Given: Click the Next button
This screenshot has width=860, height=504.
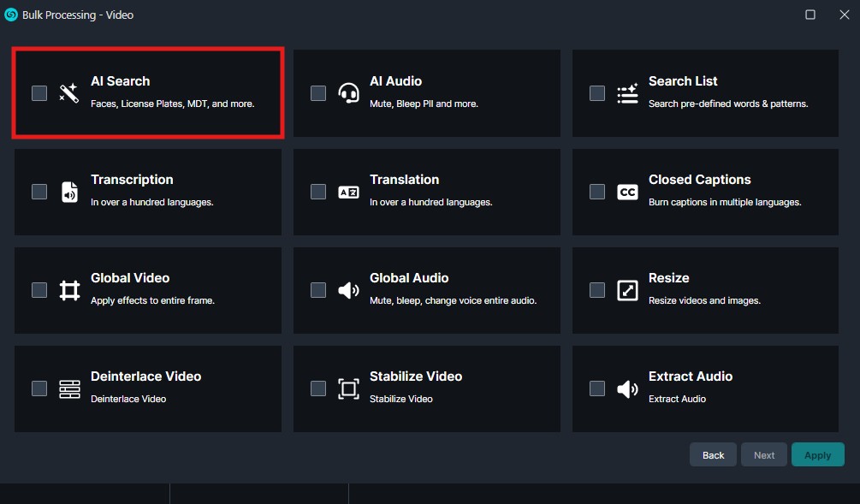Looking at the screenshot, I should point(764,455).
